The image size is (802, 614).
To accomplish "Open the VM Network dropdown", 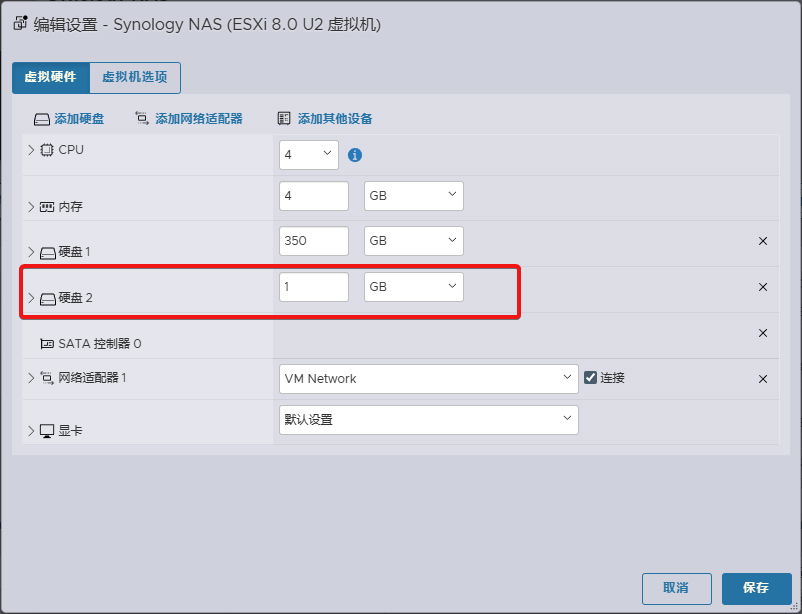I will tap(429, 379).
